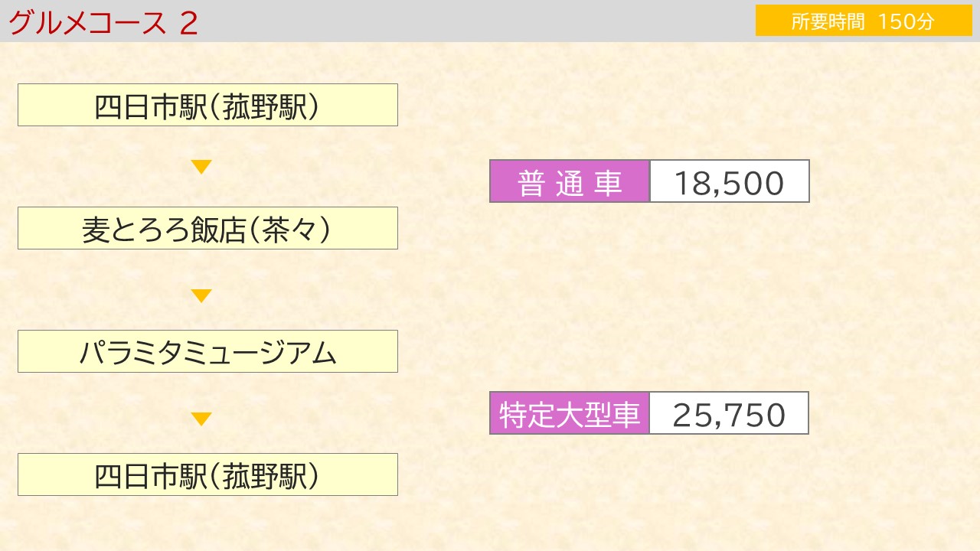The width and height of the screenshot is (980, 551).
Task: Click the (茶々) text in restaurant box
Action: pyautogui.click(x=289, y=230)
